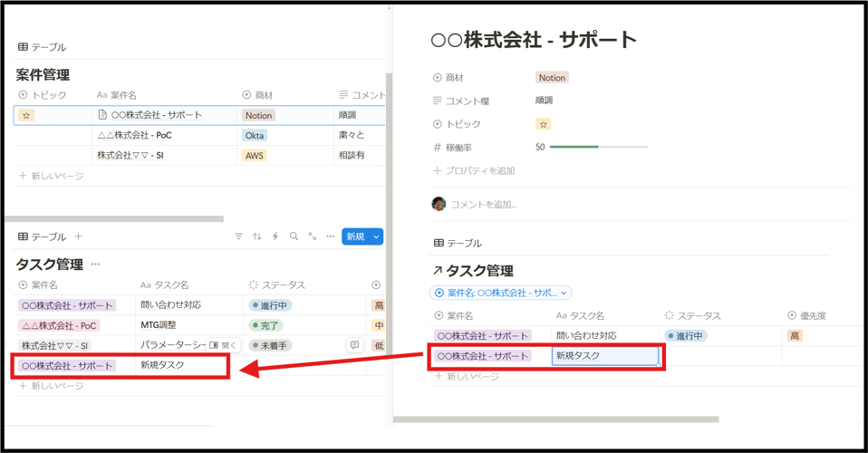Click the △△株式会社 - PoC tag in task table
Screen dimensions: 868x453
click(x=59, y=325)
